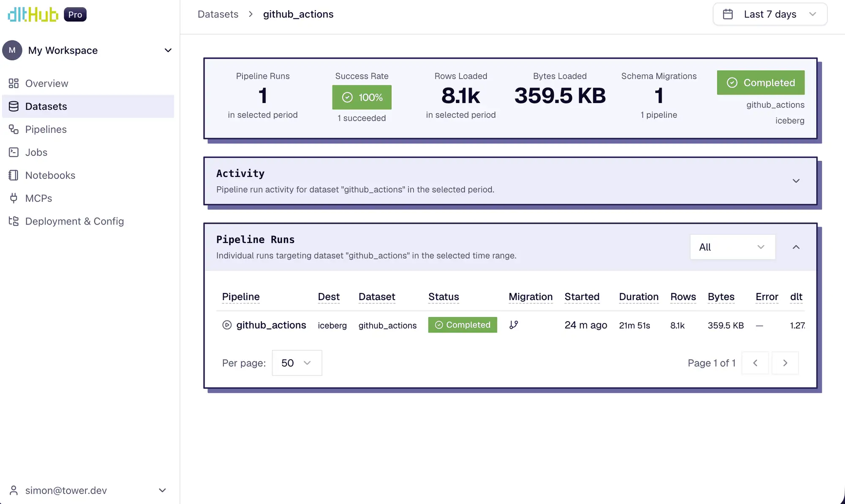Go to Overview in sidebar
Image resolution: width=845 pixels, height=504 pixels.
(x=88, y=83)
